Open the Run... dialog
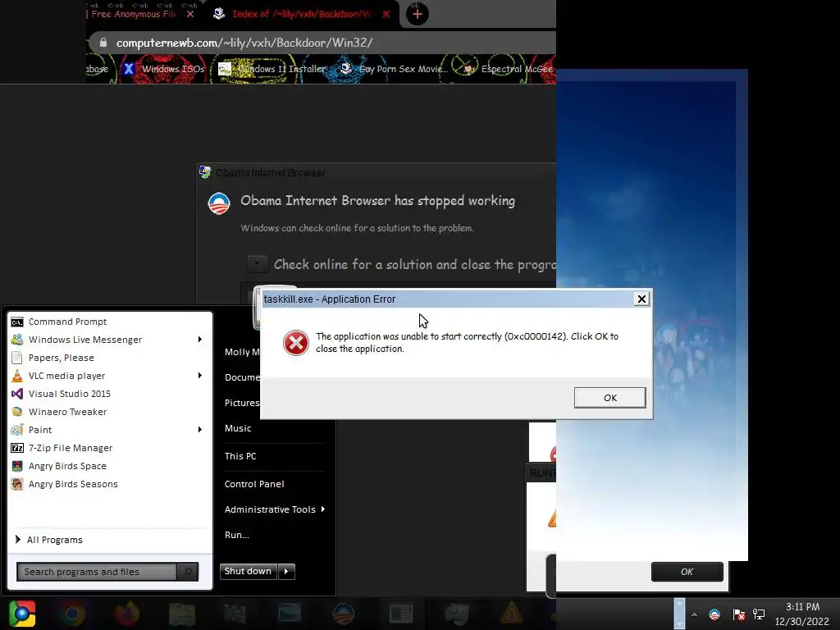Image resolution: width=840 pixels, height=630 pixels. (237, 535)
